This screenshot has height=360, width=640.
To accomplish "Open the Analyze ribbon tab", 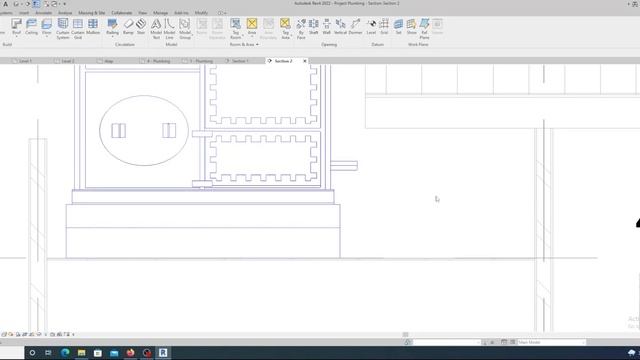I will 65,13.
